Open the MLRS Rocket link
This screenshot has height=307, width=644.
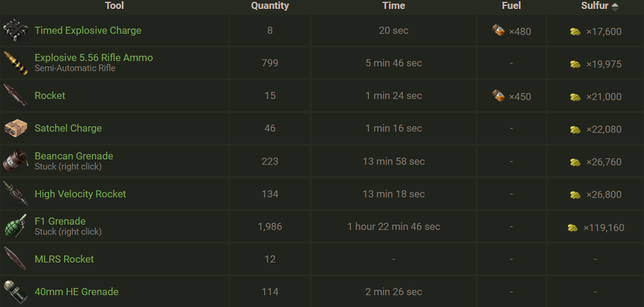coord(64,259)
